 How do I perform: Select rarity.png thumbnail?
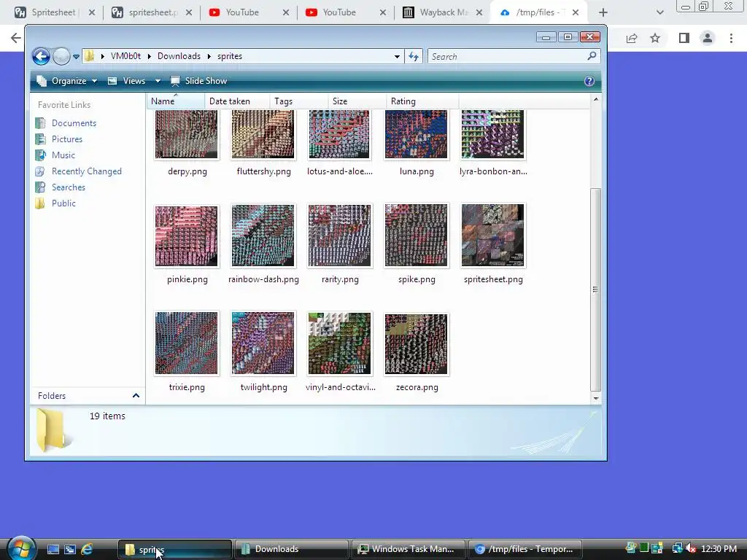click(x=339, y=236)
